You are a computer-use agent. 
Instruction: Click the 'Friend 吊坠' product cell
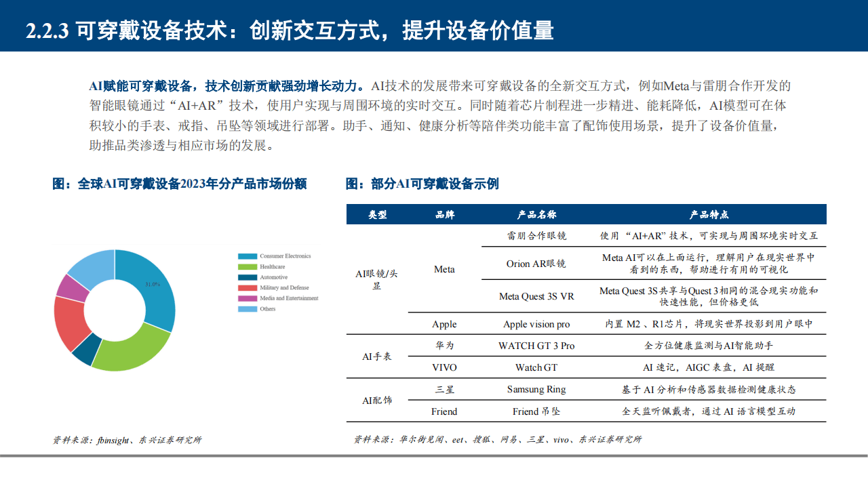click(536, 411)
